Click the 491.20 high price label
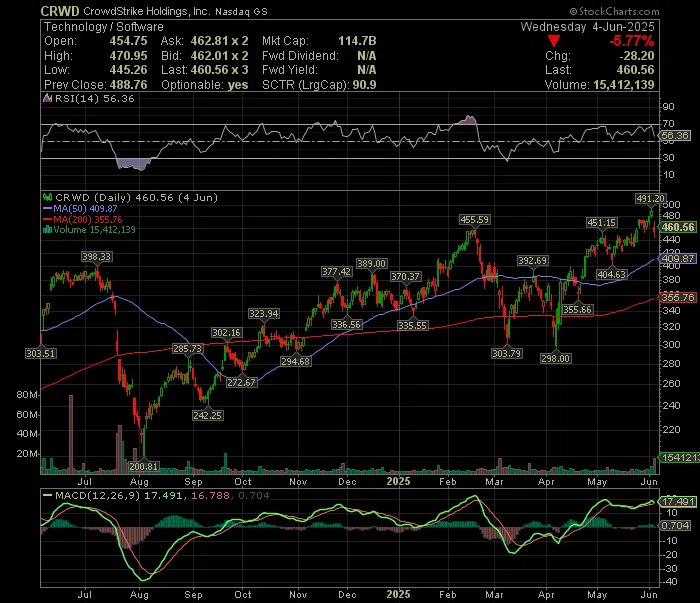 [651, 199]
